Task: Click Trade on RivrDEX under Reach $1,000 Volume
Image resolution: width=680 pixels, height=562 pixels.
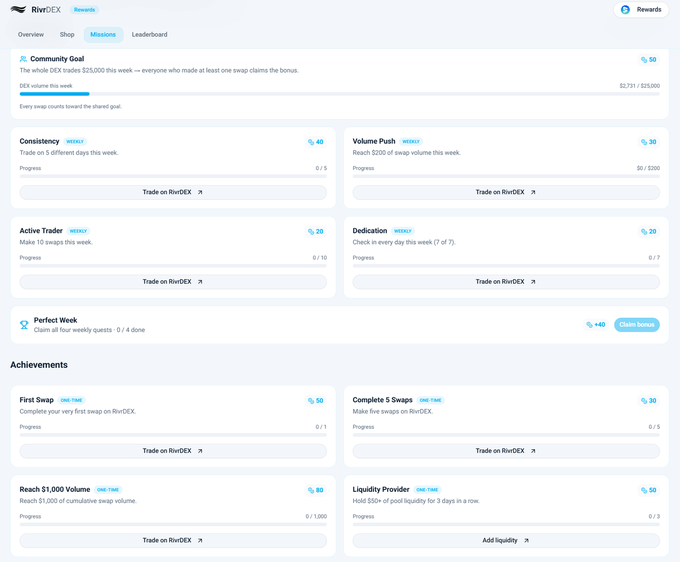Action: pos(173,541)
